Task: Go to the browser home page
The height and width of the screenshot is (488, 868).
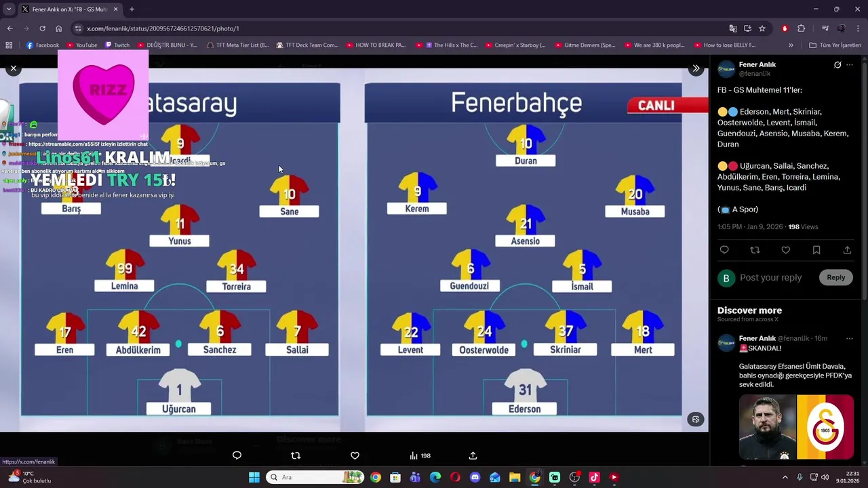Action: (58, 28)
